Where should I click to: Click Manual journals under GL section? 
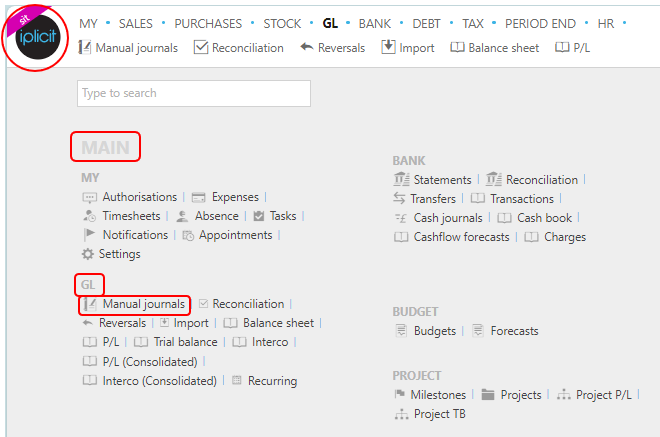click(x=144, y=304)
